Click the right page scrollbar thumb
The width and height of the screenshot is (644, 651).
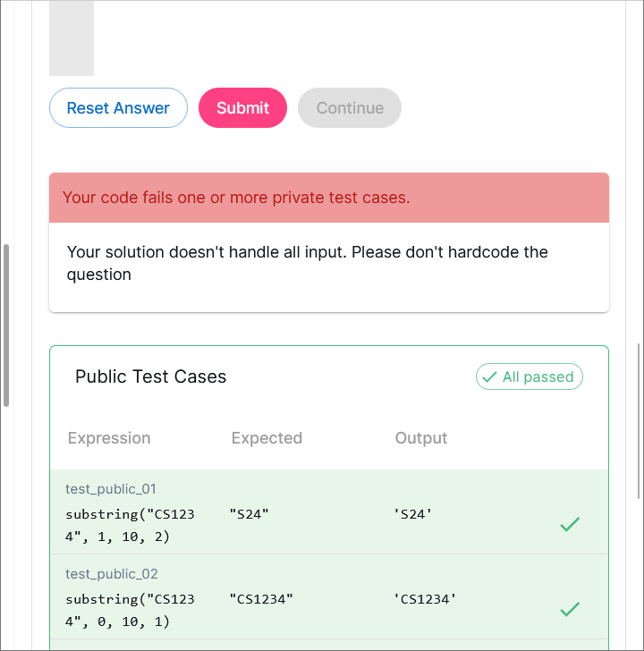(x=639, y=420)
